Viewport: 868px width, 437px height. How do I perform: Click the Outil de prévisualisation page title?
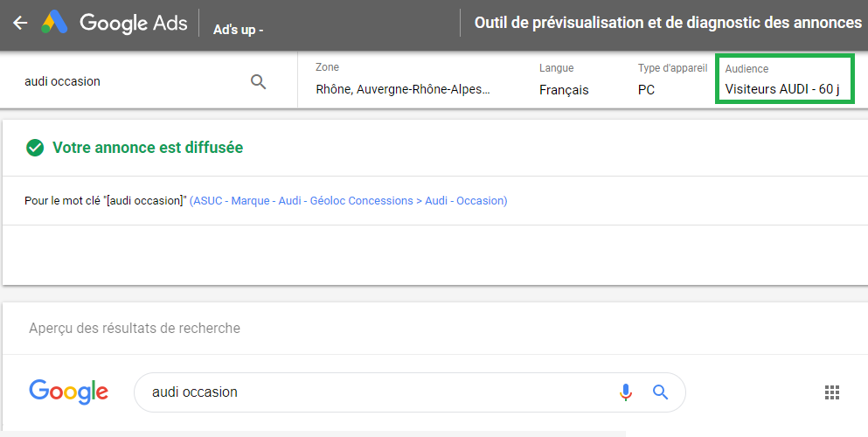[x=668, y=24]
